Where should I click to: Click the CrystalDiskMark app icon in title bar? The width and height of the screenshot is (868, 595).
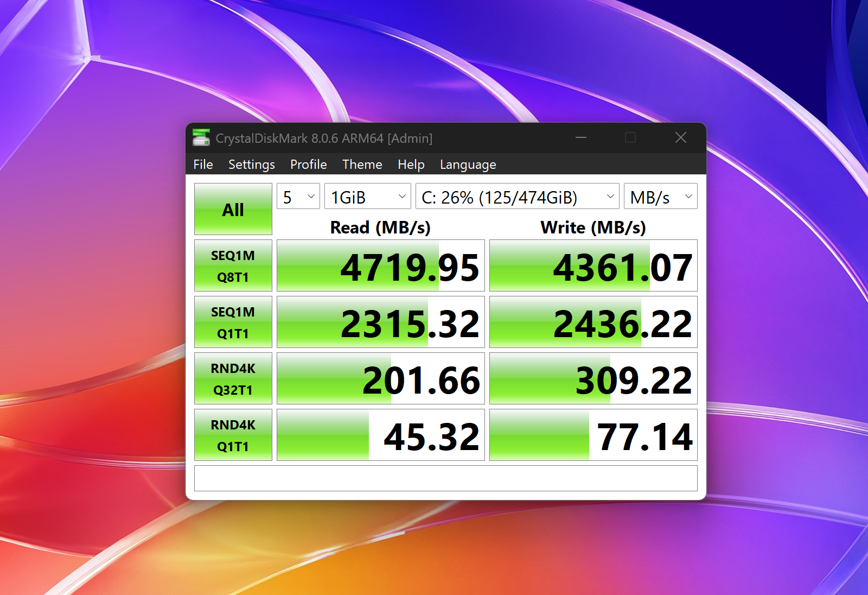point(201,138)
